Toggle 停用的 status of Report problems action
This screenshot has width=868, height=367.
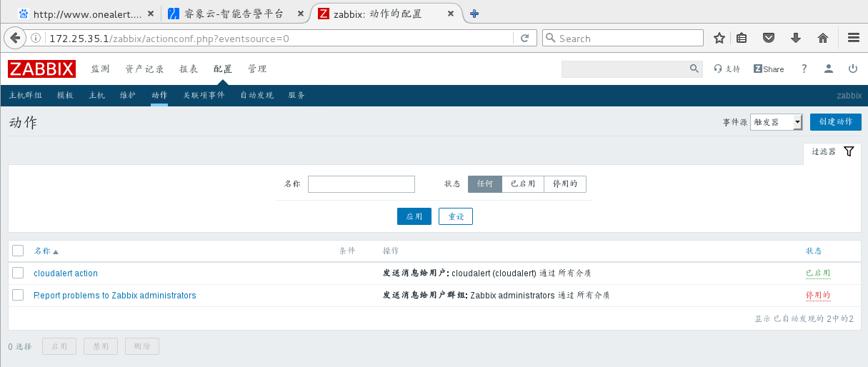click(818, 296)
